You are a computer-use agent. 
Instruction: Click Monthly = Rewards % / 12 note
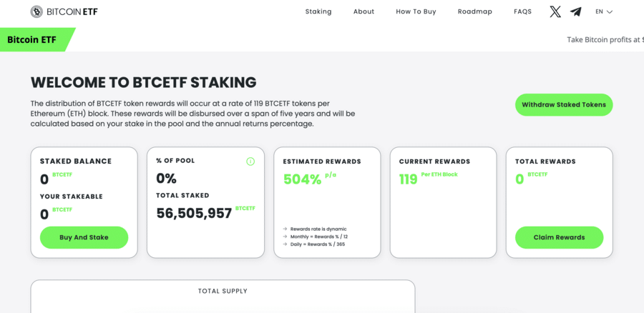tap(319, 237)
